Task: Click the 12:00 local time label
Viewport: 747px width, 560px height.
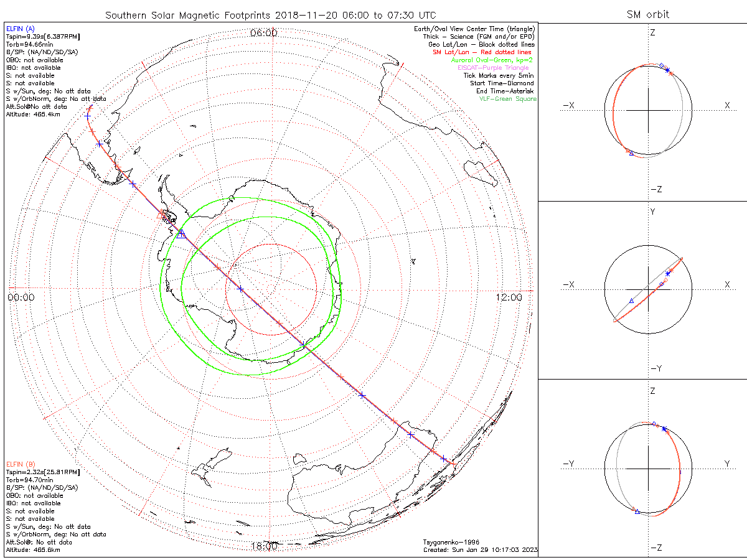Action: pyautogui.click(x=509, y=297)
